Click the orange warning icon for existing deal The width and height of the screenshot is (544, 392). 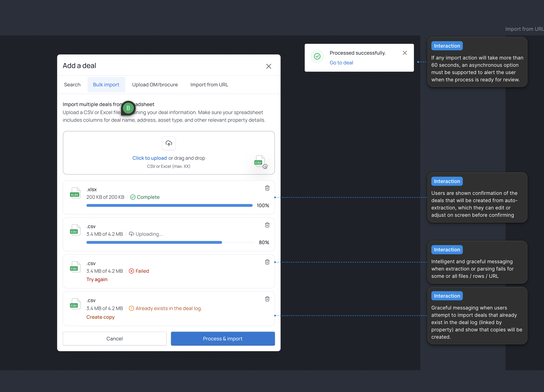coord(131,308)
